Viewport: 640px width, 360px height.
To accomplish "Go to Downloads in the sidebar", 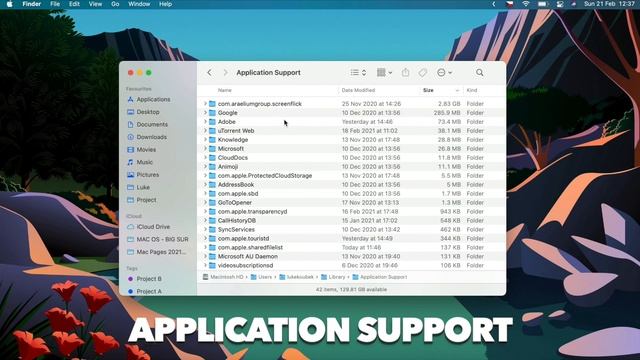I will coord(147,137).
